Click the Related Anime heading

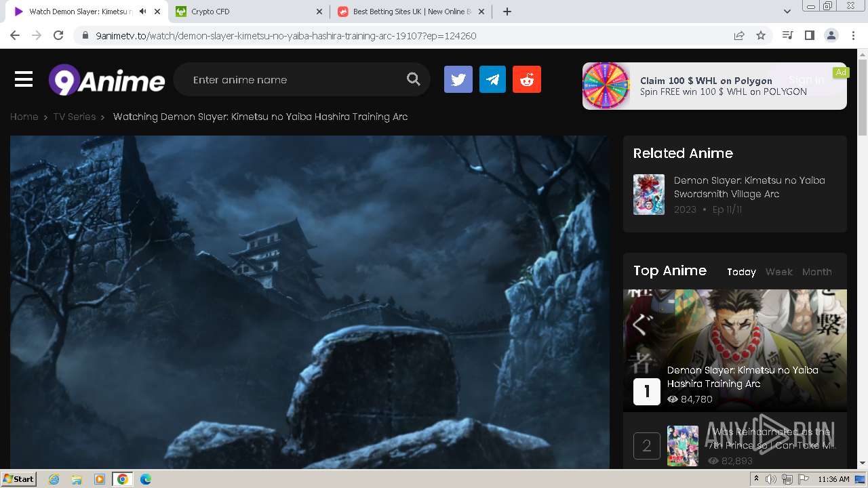pos(683,153)
